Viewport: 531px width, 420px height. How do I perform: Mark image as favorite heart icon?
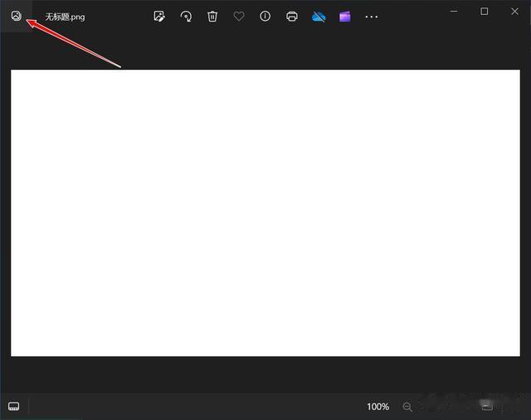239,17
